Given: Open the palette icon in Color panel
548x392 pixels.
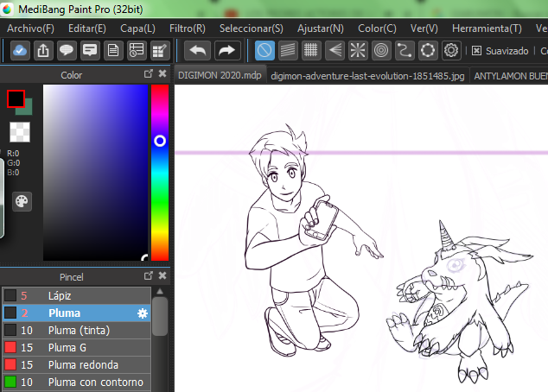Looking at the screenshot, I should (x=22, y=201).
